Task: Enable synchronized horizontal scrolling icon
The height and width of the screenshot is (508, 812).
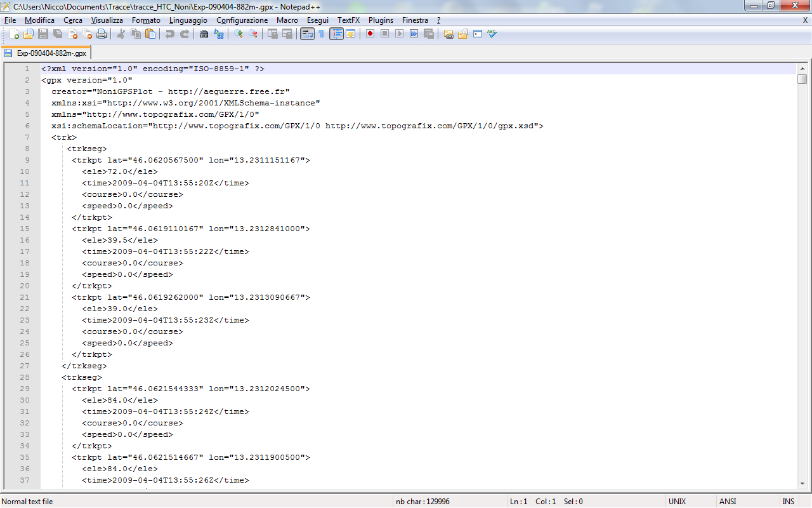Action: point(287,34)
